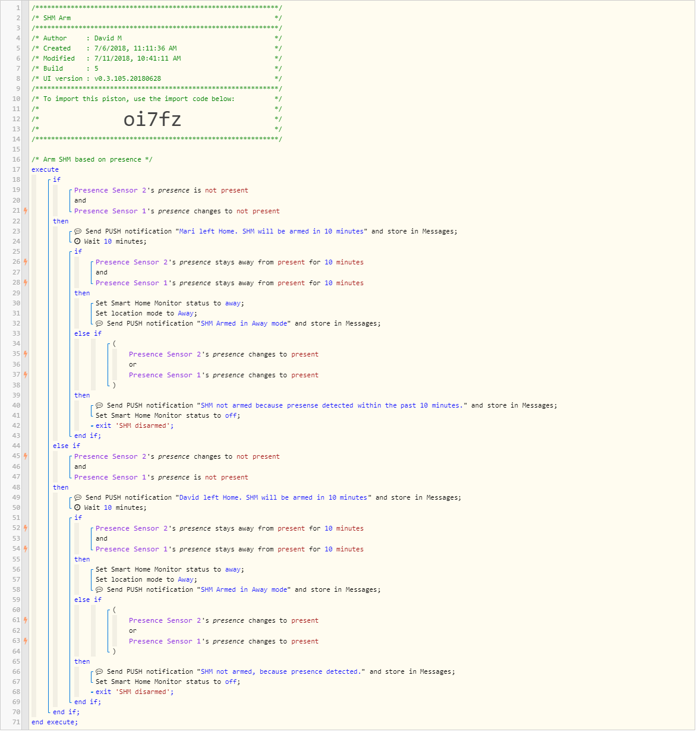Click the speech bubble icon on line 40

point(99,406)
